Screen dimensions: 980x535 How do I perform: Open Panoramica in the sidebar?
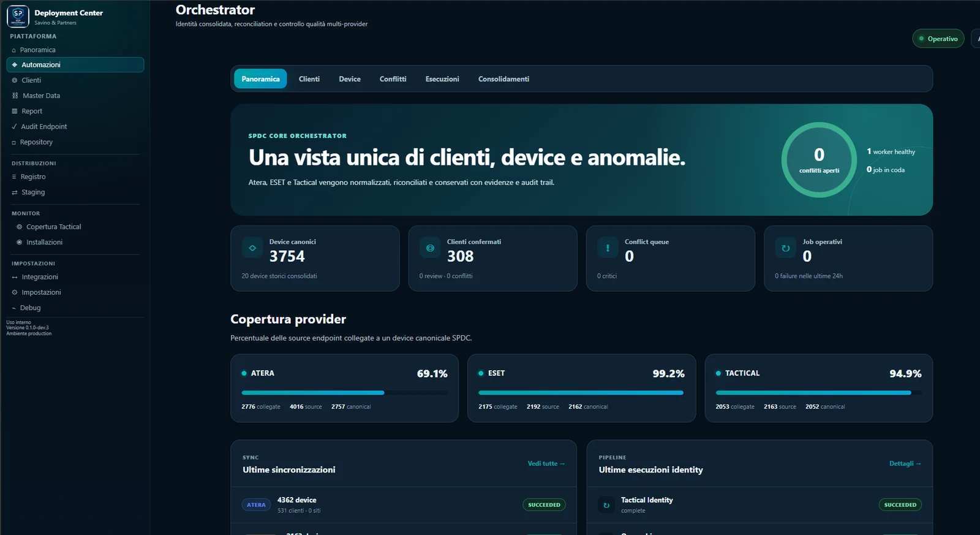pyautogui.click(x=75, y=50)
